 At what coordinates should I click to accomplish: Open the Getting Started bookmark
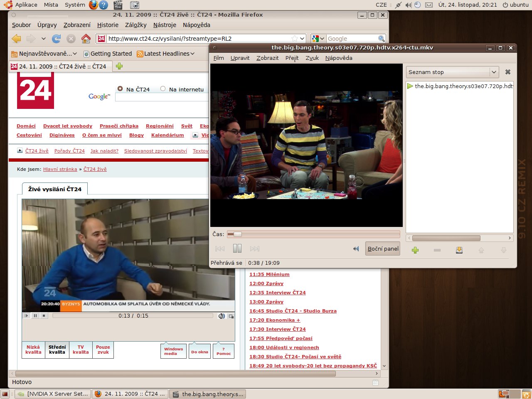108,54
